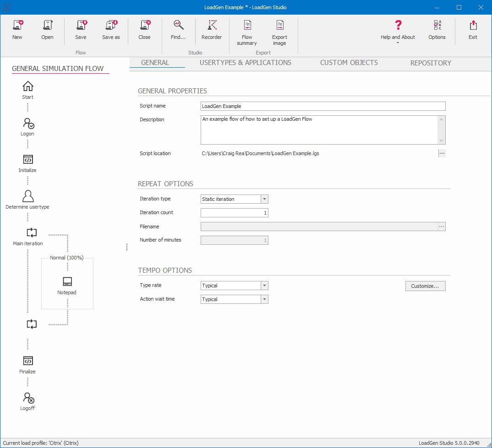Expand the Action wait time dropdown

264,299
